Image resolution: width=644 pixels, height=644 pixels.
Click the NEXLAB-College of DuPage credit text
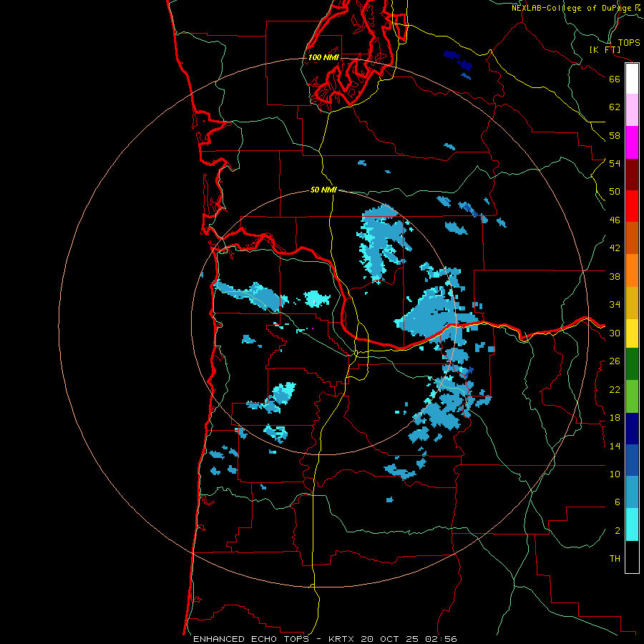(x=576, y=8)
